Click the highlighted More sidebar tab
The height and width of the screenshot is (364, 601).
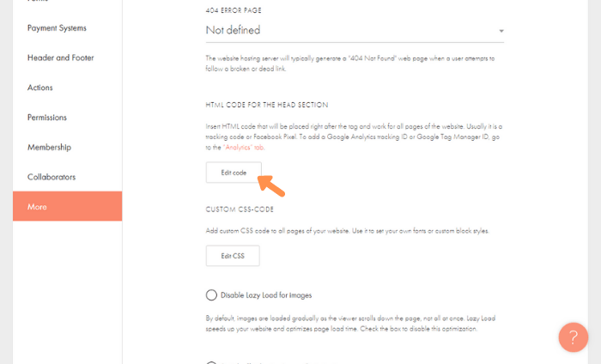click(68, 206)
